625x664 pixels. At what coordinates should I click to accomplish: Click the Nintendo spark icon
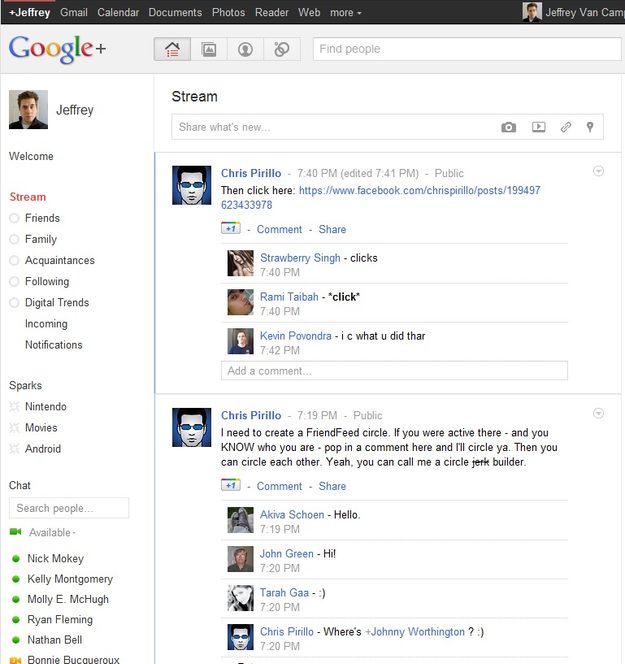[14, 407]
